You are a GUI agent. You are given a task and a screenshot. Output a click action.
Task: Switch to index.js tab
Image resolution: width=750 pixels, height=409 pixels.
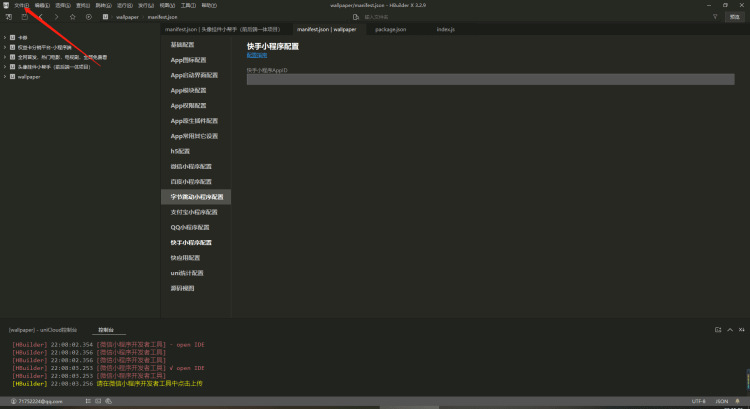pyautogui.click(x=445, y=29)
